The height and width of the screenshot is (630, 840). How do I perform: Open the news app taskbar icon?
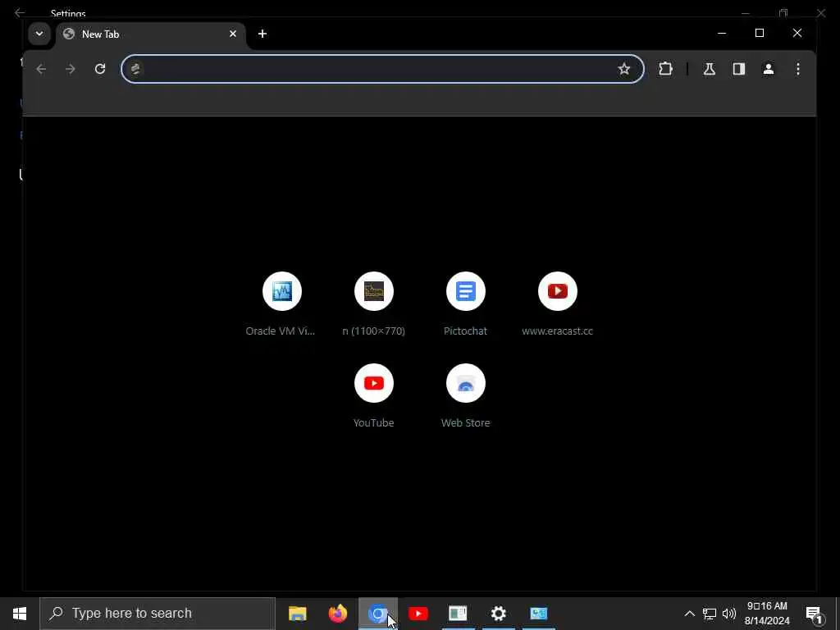pos(458,614)
